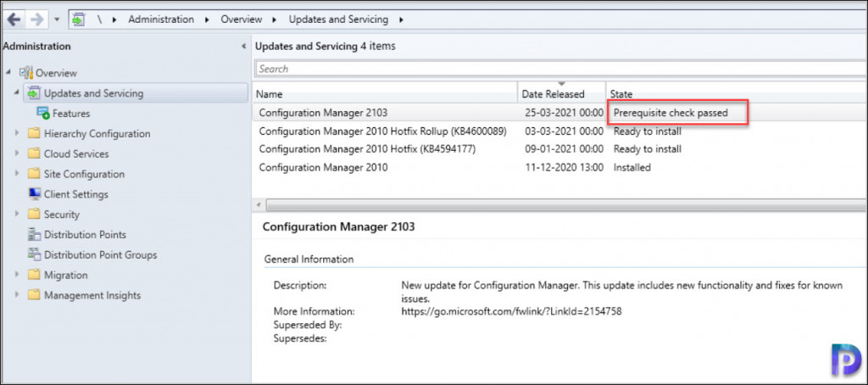868x385 pixels.
Task: Select Migration in the tree
Action: (x=66, y=275)
